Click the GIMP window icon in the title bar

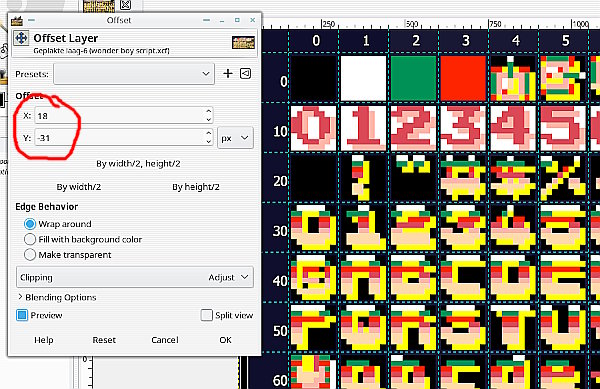(x=16, y=20)
